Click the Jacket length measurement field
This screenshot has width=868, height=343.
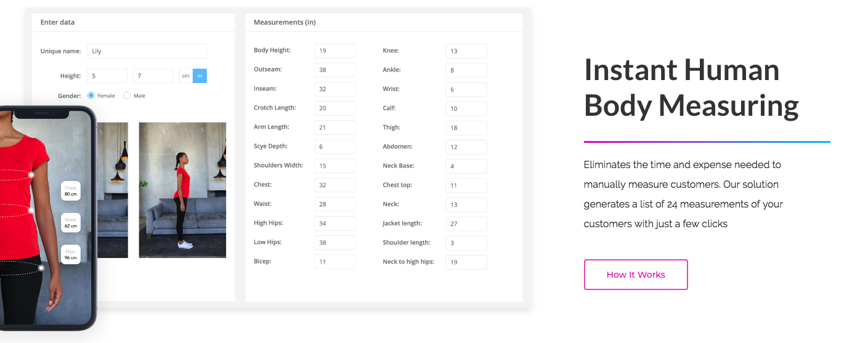point(466,224)
